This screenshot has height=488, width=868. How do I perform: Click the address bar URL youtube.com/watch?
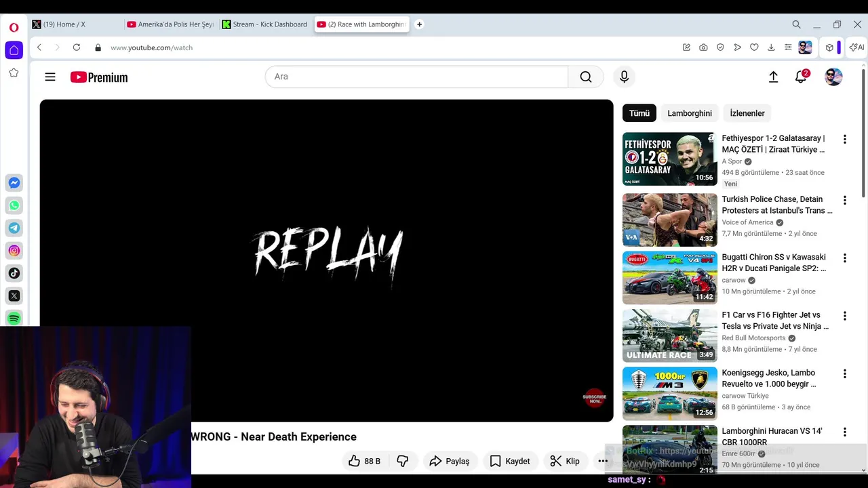[x=152, y=47]
